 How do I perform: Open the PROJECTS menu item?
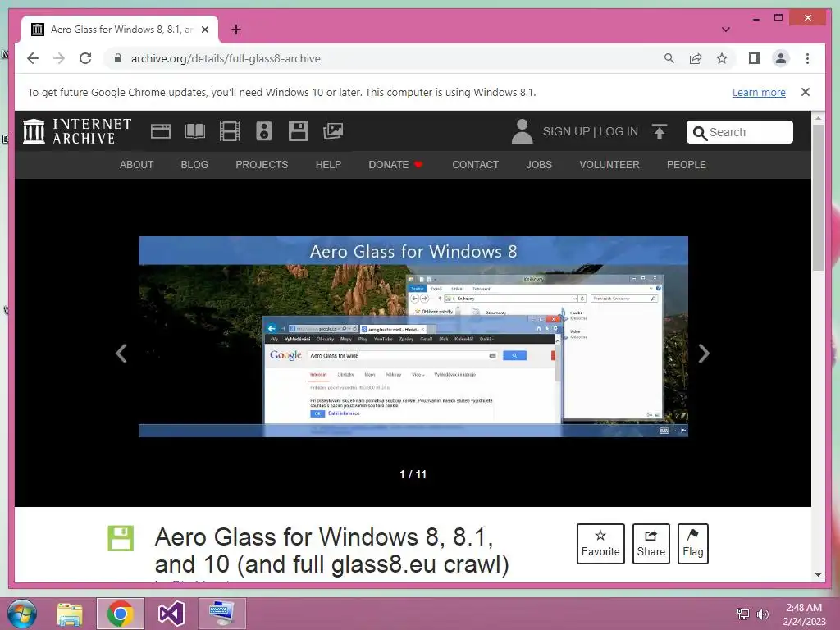pyautogui.click(x=262, y=164)
